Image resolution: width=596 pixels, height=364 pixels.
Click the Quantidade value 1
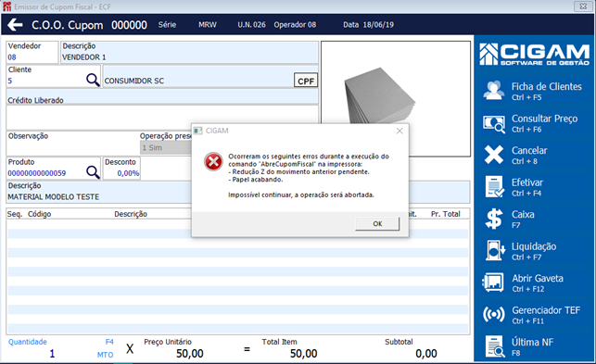[52, 354]
